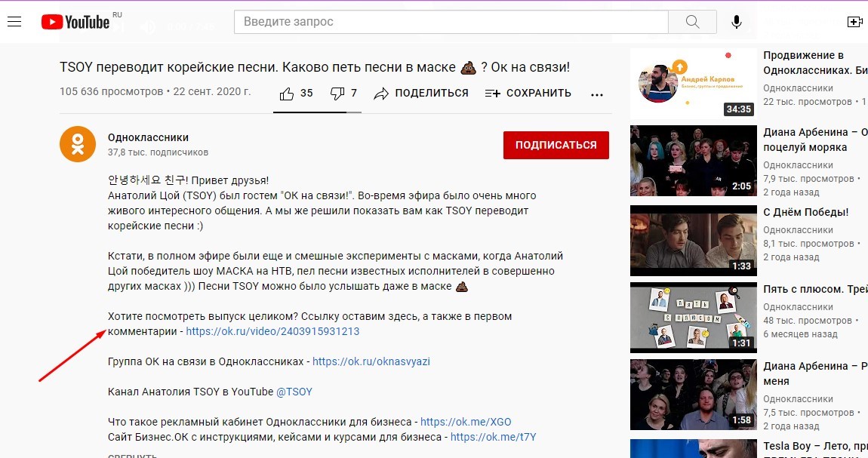
Task: Subscribe using the ПОДПИСАТЬСЯ button
Action: 556,145
